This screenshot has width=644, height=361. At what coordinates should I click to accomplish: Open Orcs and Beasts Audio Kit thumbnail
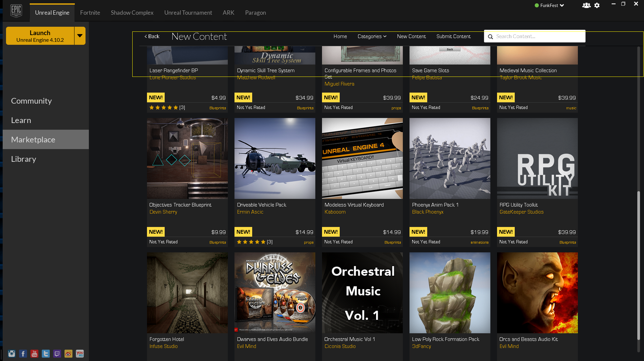(x=537, y=293)
